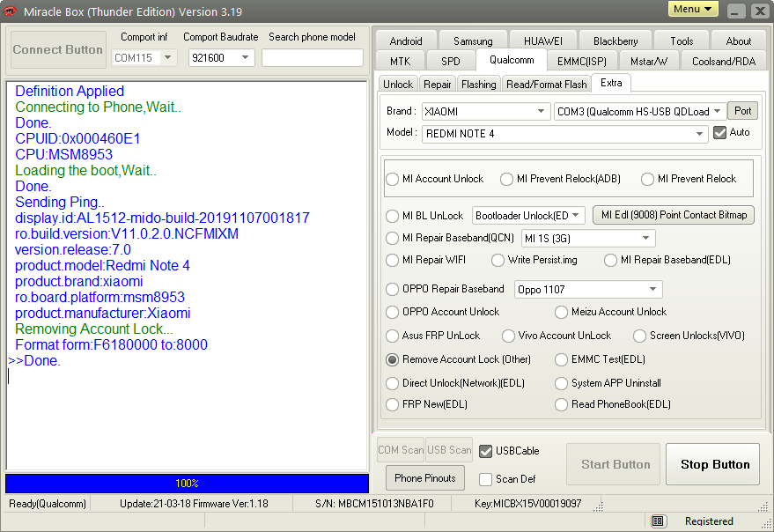Click the status bar keyboard indicator icon
The image size is (774, 532).
(657, 521)
